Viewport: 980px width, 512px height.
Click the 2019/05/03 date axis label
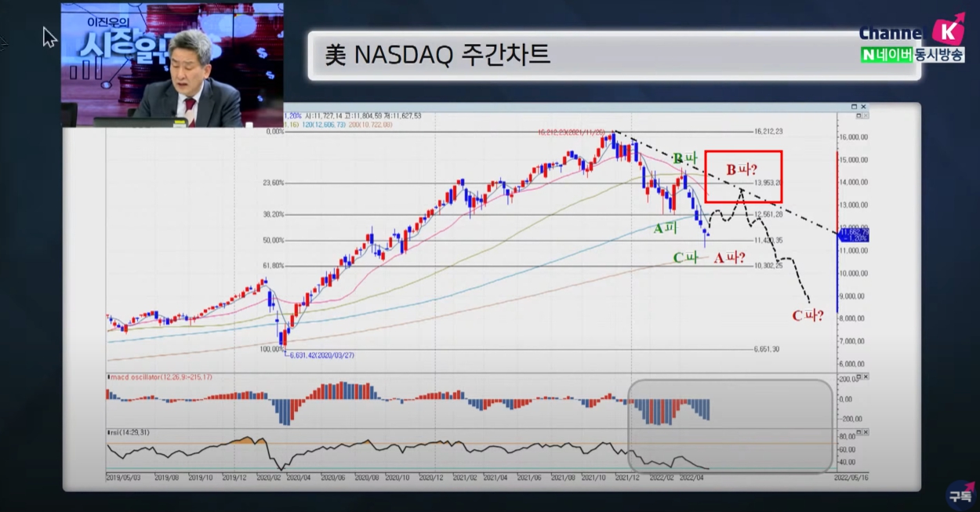point(123,477)
